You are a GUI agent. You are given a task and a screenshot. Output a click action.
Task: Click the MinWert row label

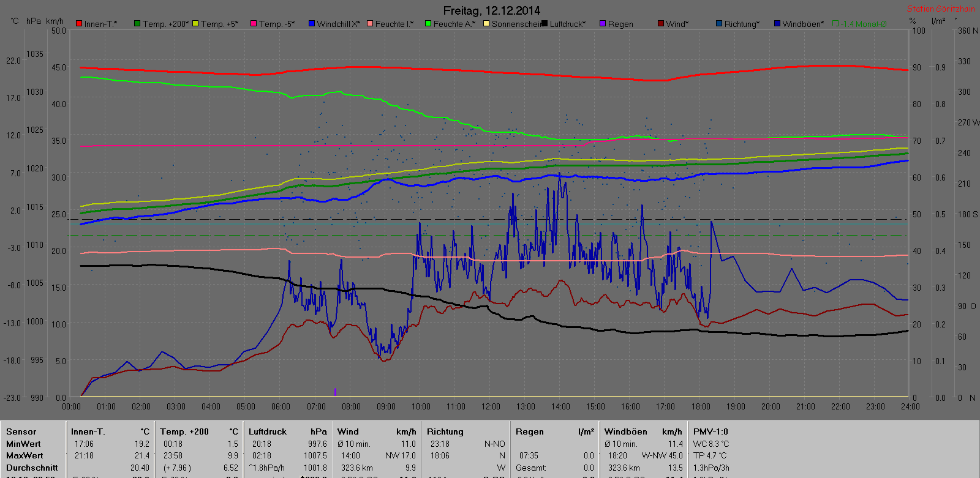[x=23, y=444]
